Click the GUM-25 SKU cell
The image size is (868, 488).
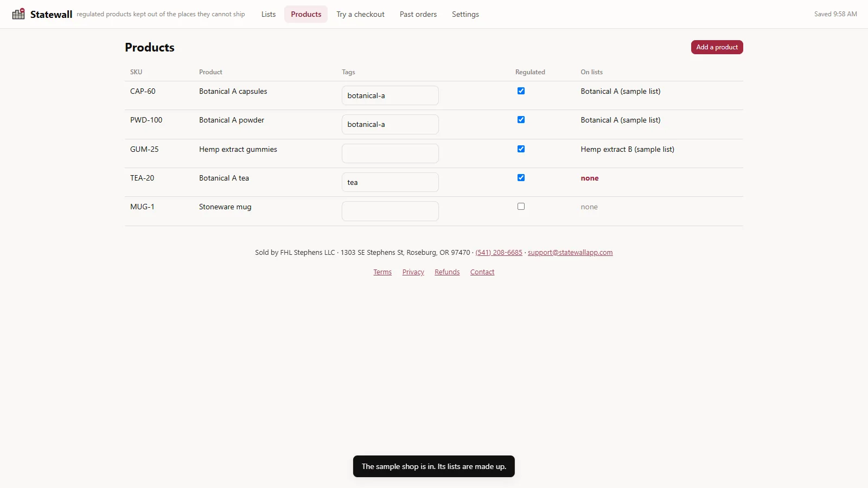(144, 149)
